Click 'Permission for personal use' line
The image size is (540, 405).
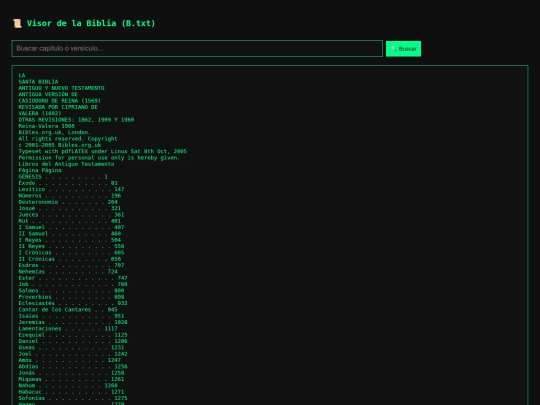pyautogui.click(x=99, y=157)
